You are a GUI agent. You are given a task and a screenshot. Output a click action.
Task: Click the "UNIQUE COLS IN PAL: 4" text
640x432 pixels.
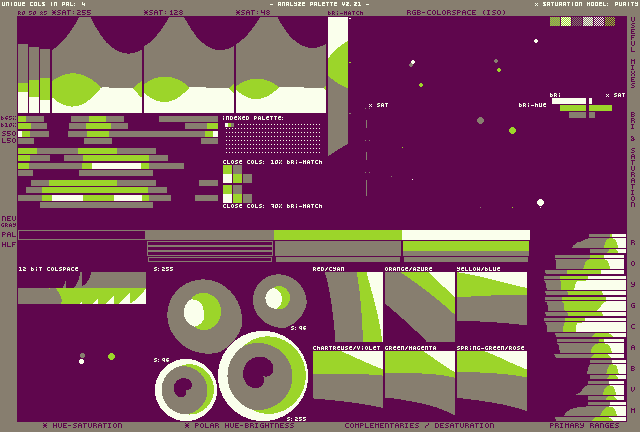pos(44,4)
